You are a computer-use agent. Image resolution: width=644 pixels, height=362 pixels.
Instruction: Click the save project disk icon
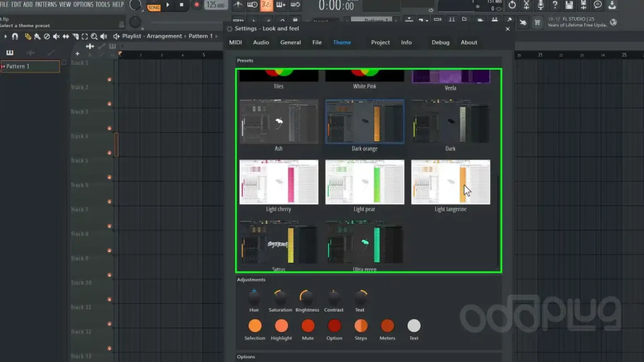point(570,6)
